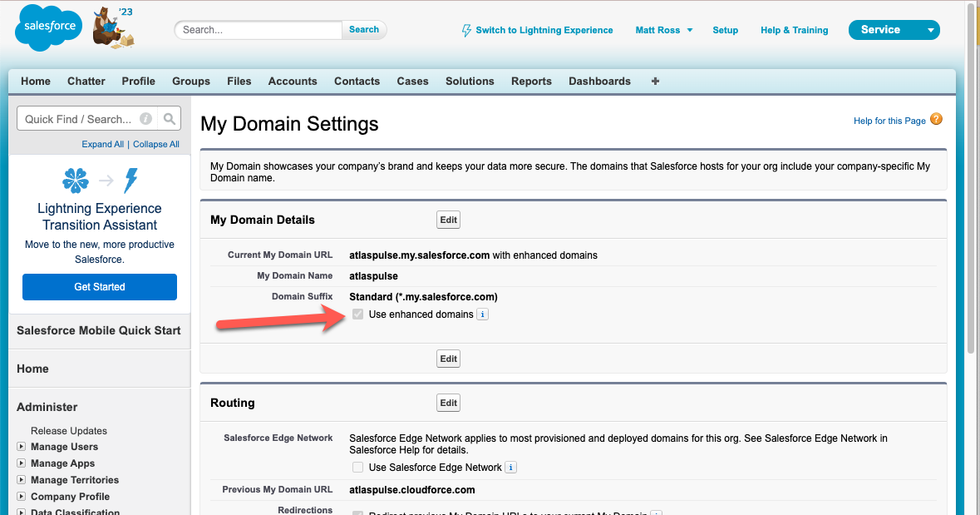
Task: Click the atlaspulse.cloudforce.com previous URL text
Action: click(x=412, y=490)
